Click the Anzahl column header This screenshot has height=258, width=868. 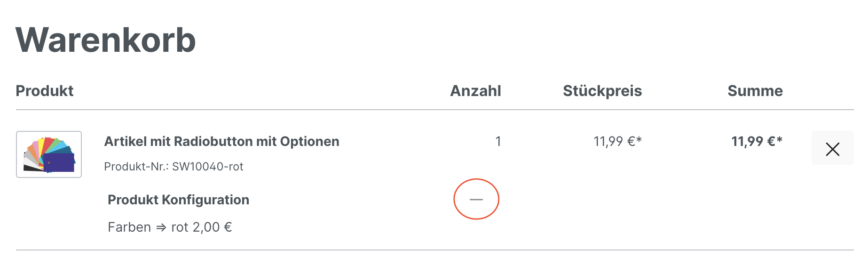[x=475, y=91]
